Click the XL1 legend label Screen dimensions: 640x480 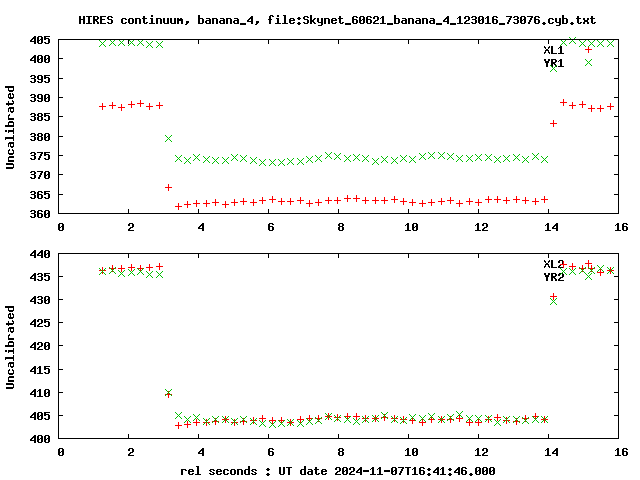point(553,50)
